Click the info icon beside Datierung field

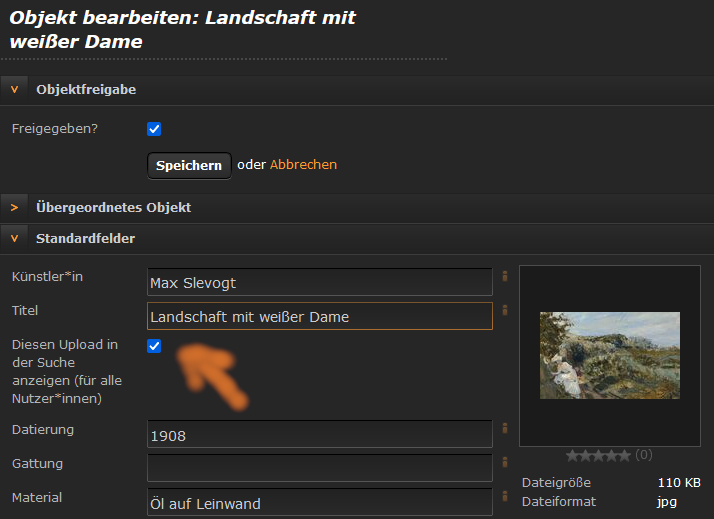[505, 428]
